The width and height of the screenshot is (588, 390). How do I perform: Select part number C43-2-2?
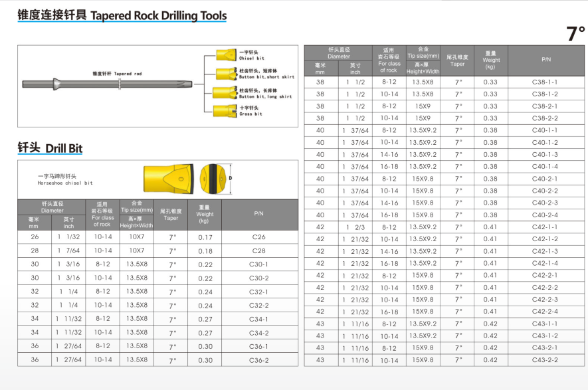point(545,359)
